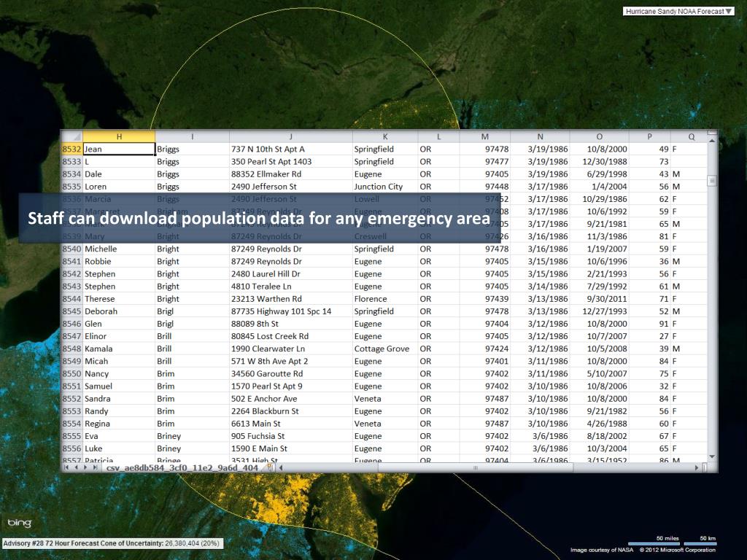This screenshot has height=560, width=747.
Task: Select row header 8540
Action: point(72,249)
